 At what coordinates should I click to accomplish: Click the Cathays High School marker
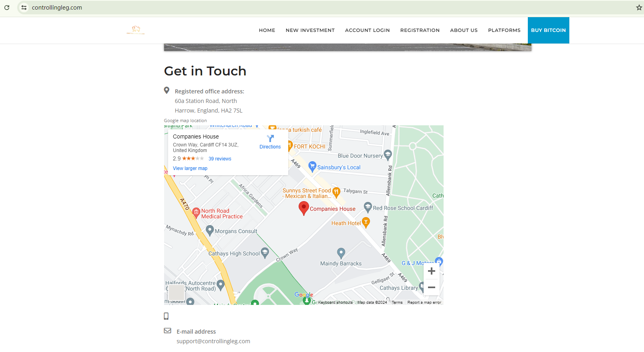point(265,253)
